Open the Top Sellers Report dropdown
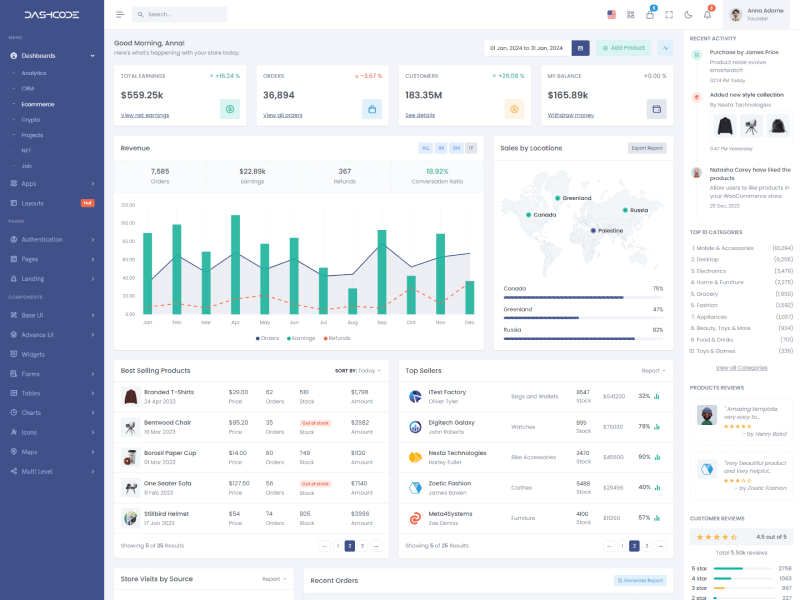The height and width of the screenshot is (600, 800). [653, 370]
